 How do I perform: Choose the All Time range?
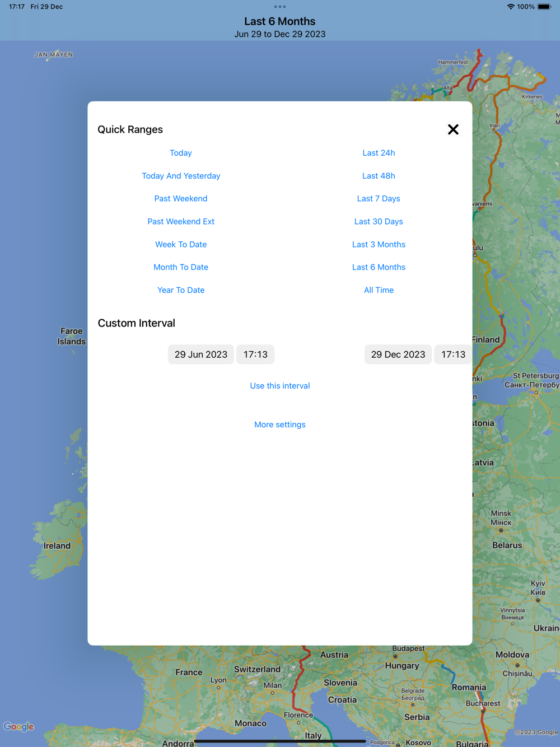[379, 290]
